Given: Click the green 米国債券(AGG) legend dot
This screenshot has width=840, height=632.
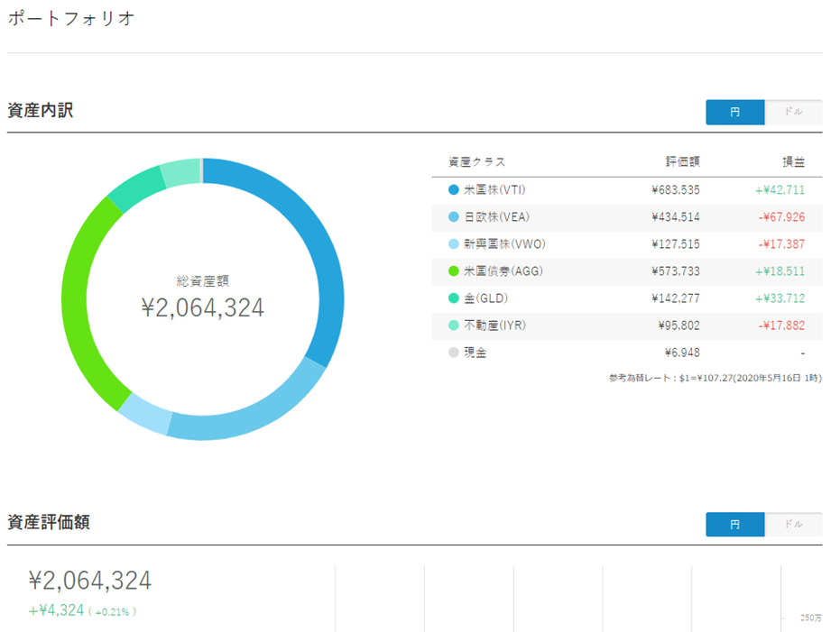Looking at the screenshot, I should [x=454, y=271].
